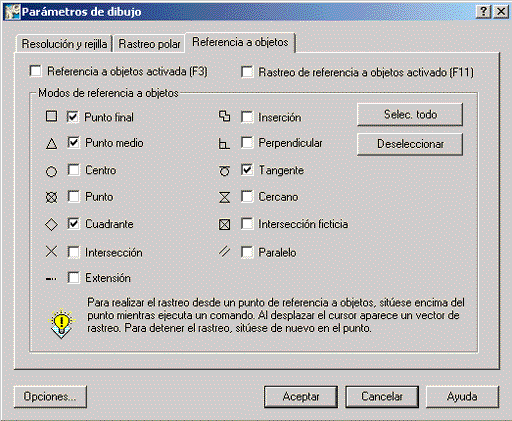The image size is (512, 421).
Task: Click the Perpendicular snap marker icon
Action: pos(224,144)
